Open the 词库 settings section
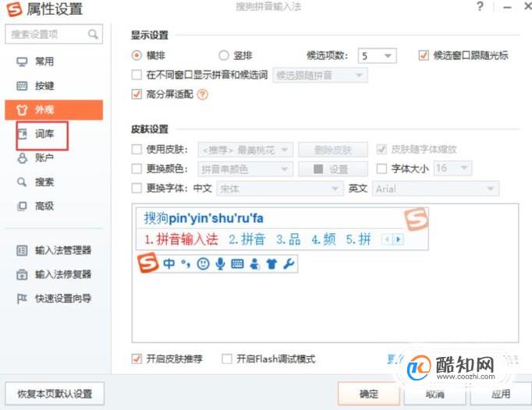Viewport: 532px width, 410px height. coord(54,133)
